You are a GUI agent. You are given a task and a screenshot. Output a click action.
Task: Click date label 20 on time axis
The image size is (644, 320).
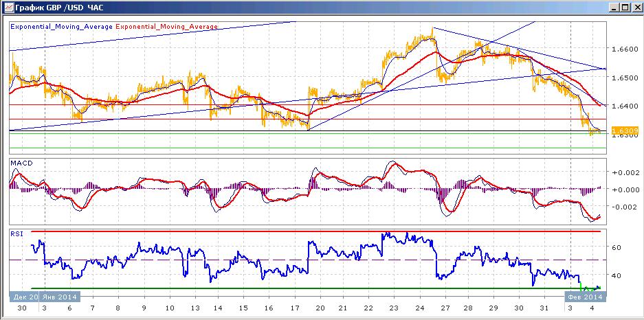[319, 308]
